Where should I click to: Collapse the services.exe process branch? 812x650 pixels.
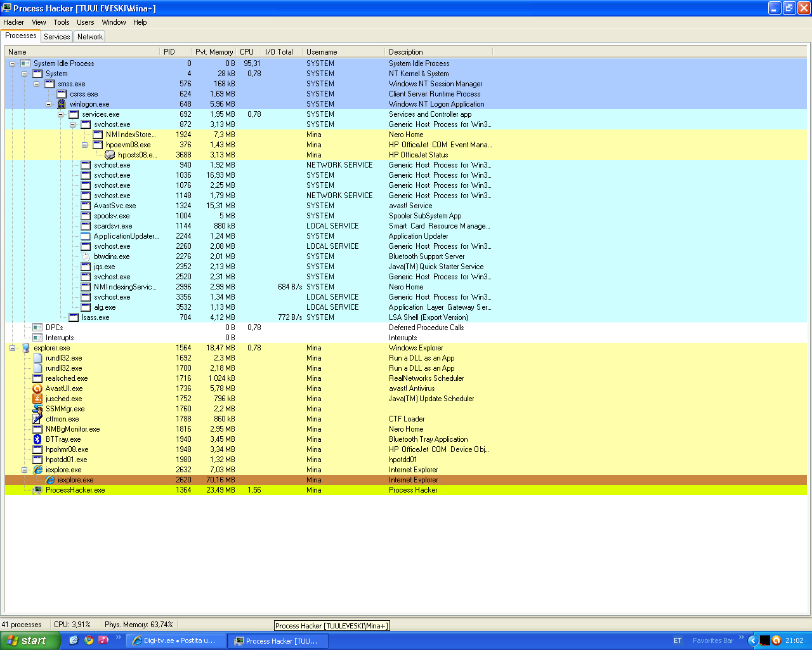point(60,114)
